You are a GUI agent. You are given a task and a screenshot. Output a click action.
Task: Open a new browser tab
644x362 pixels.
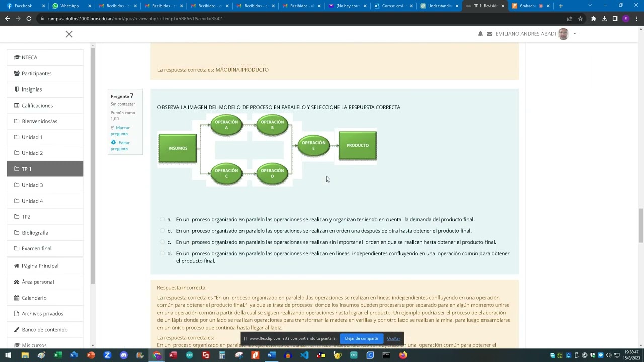coord(561,6)
